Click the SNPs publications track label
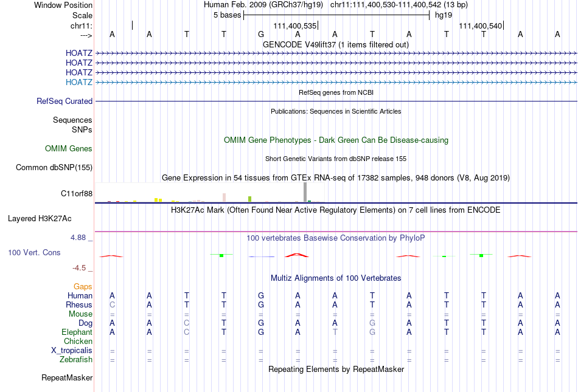Image resolution: width=578 pixels, height=392 pixels. 82,129
